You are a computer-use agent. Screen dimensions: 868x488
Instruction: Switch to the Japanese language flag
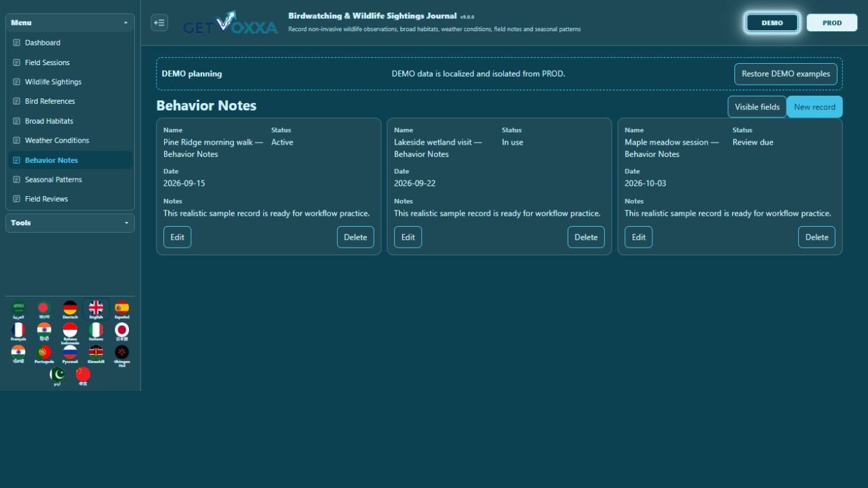[121, 331]
